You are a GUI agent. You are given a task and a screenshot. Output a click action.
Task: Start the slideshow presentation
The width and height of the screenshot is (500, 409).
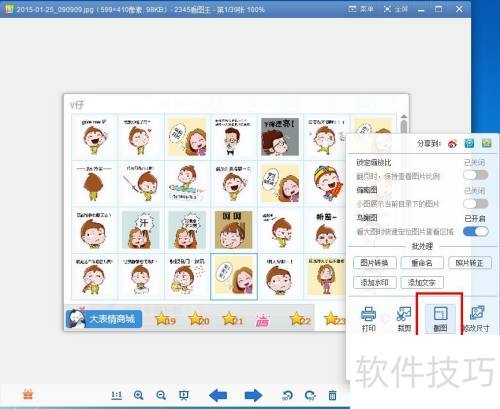tap(184, 395)
